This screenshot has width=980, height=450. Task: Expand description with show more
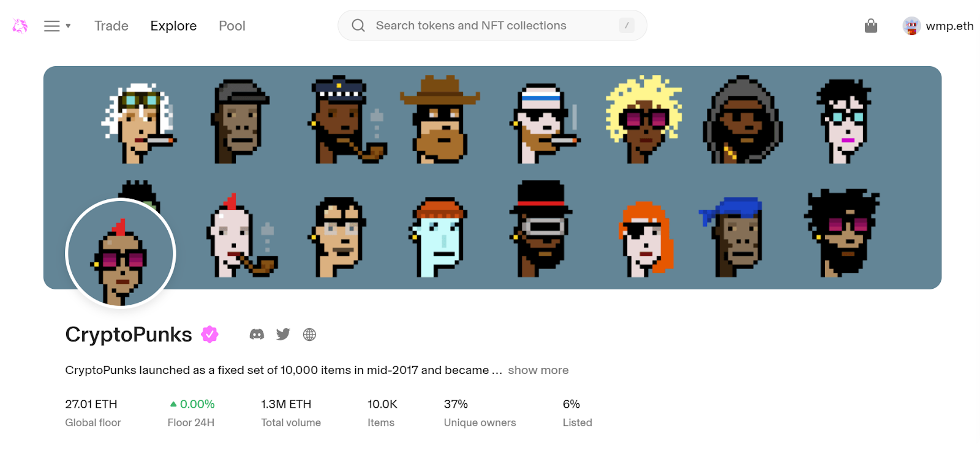[538, 370]
